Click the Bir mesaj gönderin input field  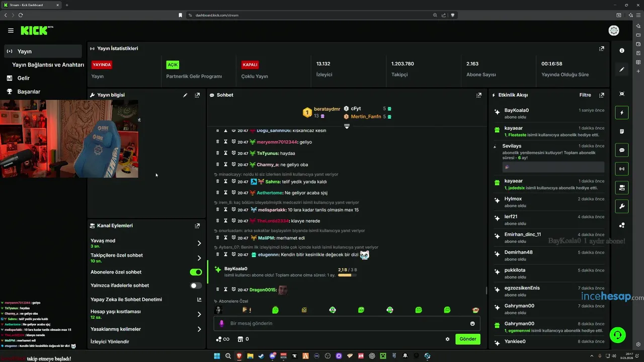[x=347, y=323]
